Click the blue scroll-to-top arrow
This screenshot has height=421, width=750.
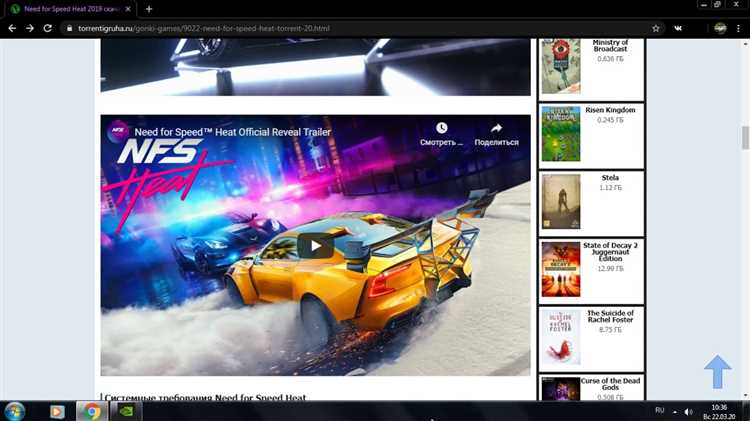click(717, 372)
